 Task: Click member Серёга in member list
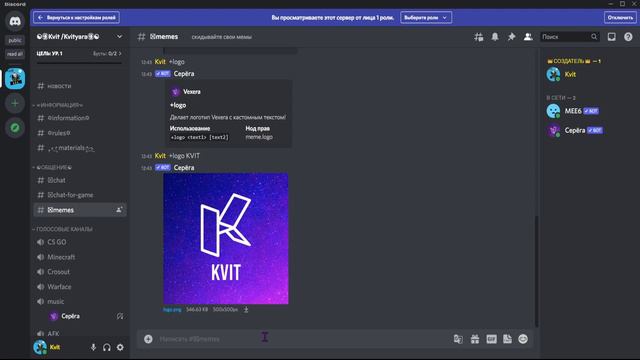pyautogui.click(x=588, y=131)
